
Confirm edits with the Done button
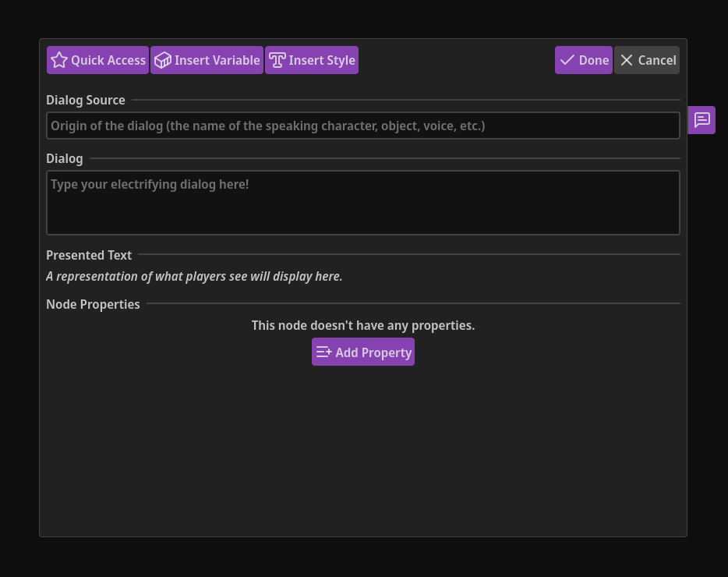pos(583,59)
